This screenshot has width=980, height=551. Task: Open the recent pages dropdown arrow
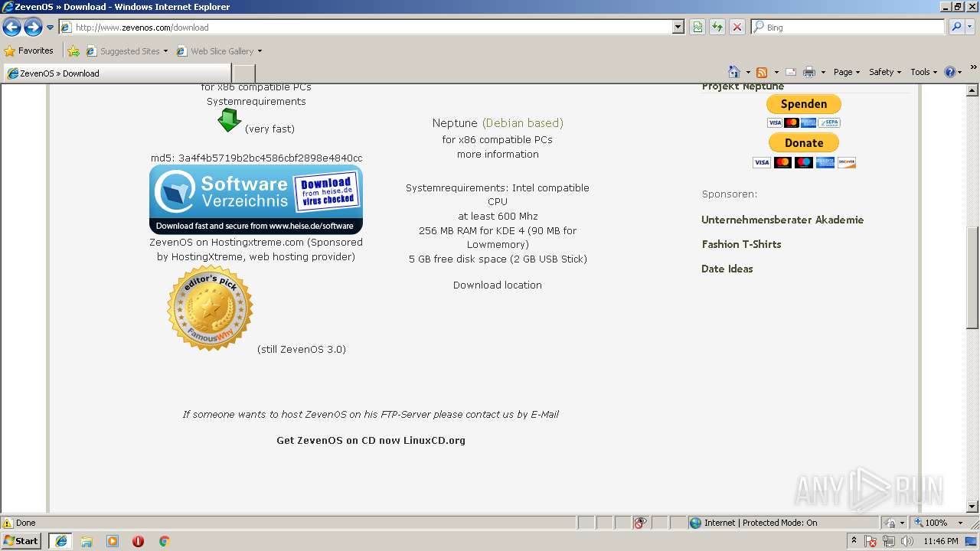pyautogui.click(x=51, y=28)
